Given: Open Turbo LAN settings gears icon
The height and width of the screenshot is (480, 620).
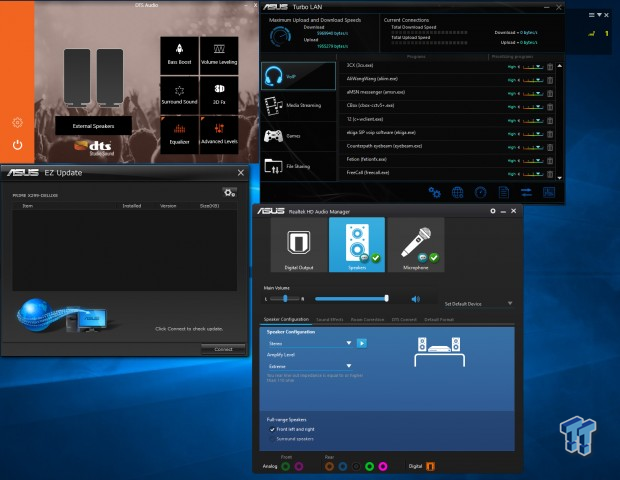Looking at the screenshot, I should tap(435, 193).
